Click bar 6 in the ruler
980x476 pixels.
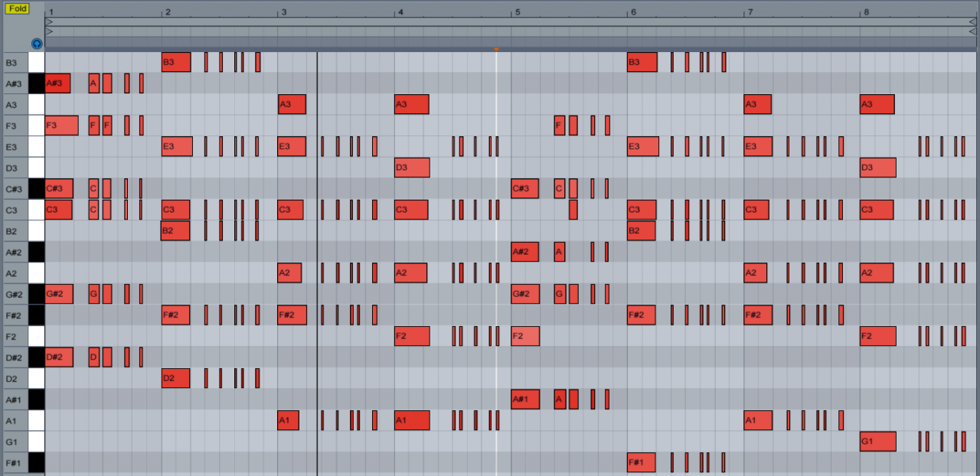click(633, 13)
